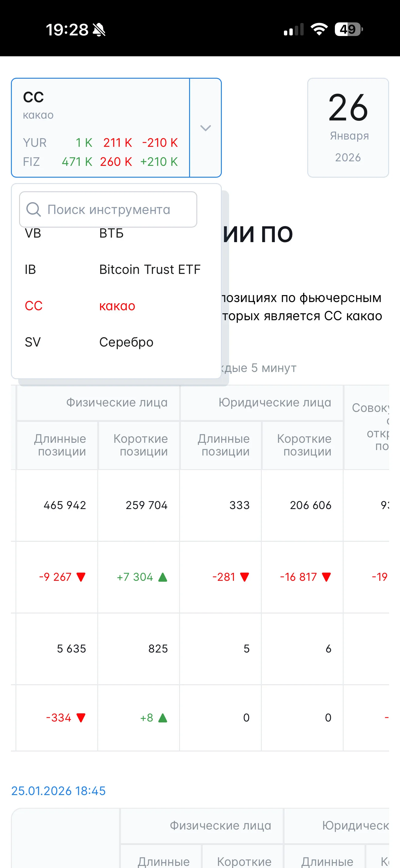Tap the red down arrow beside -16 817
The height and width of the screenshot is (868, 400).
pyautogui.click(x=326, y=577)
